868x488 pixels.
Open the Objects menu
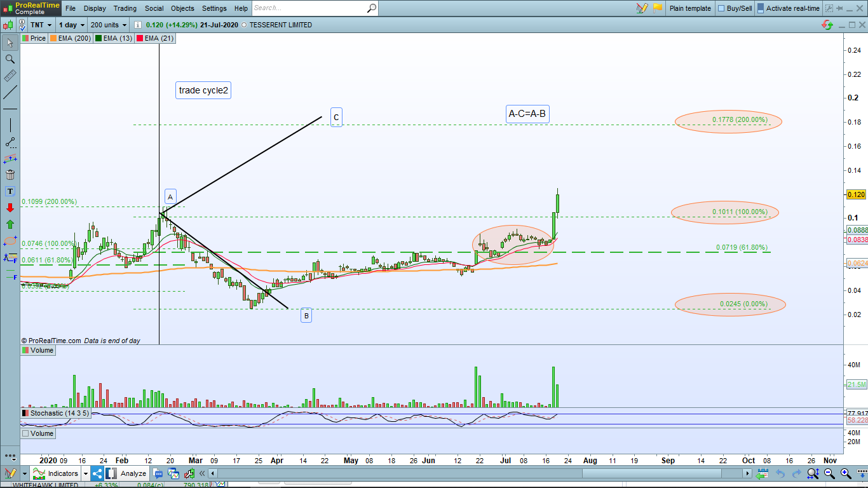click(183, 8)
